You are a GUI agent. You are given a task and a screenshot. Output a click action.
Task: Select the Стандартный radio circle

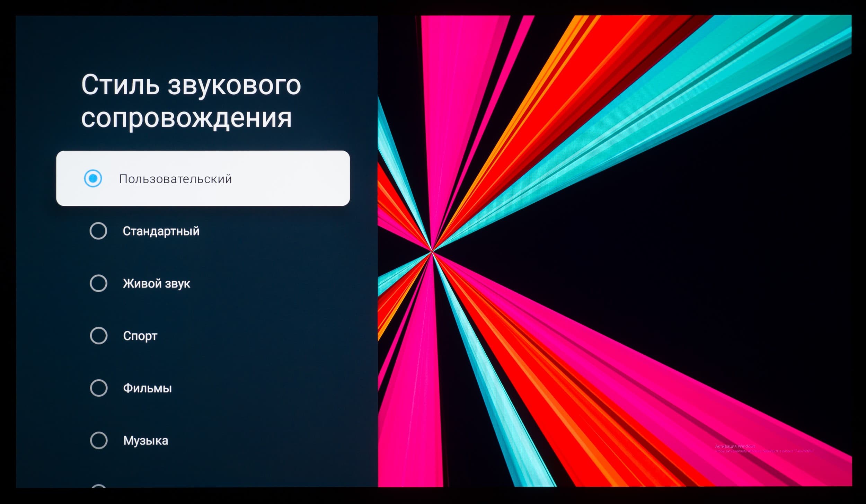pyautogui.click(x=98, y=231)
